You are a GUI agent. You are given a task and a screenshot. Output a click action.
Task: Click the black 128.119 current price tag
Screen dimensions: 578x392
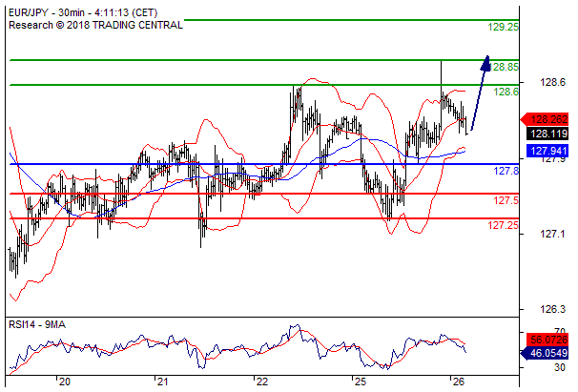(548, 134)
